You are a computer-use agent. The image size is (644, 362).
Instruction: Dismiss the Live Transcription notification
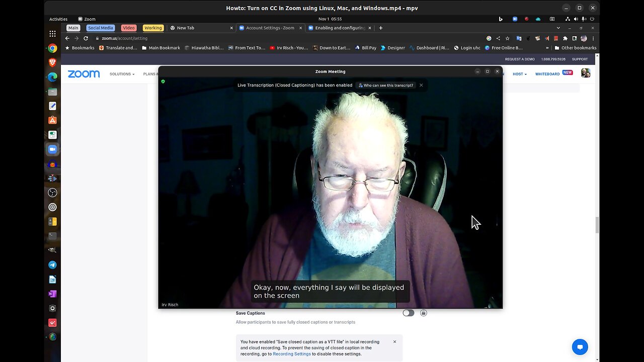(x=421, y=85)
